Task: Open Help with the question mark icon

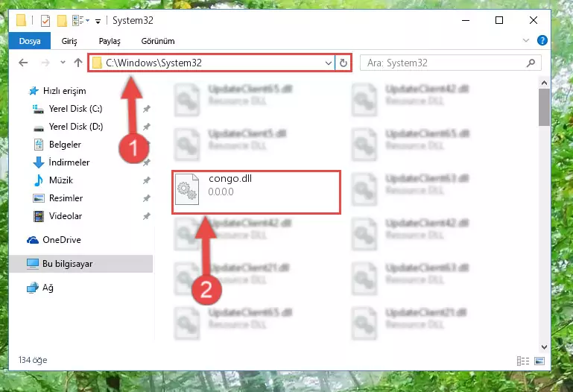Action: pos(542,40)
